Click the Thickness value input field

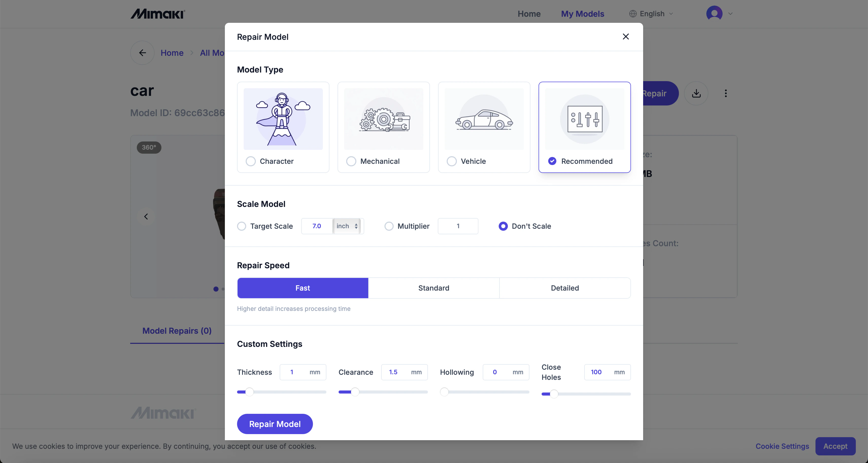(292, 372)
